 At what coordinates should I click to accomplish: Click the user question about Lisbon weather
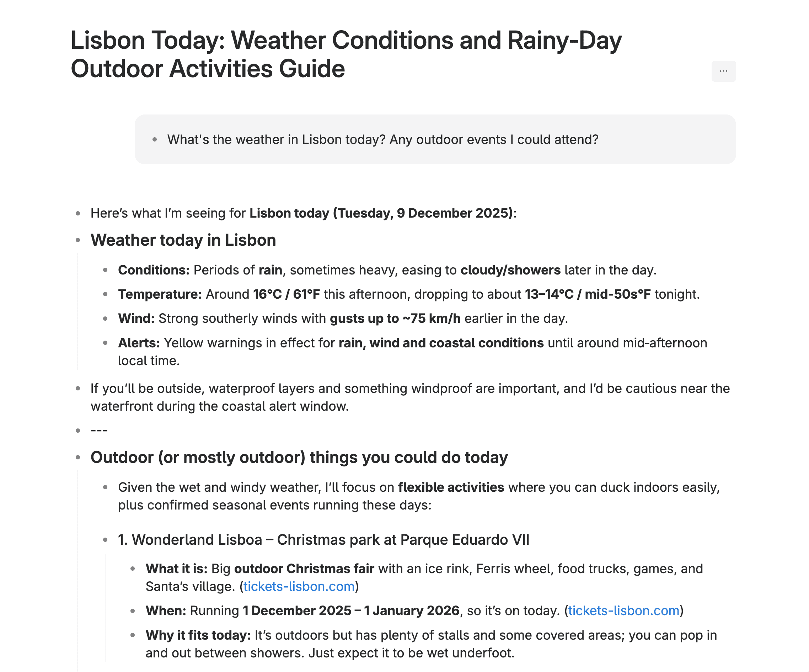[382, 139]
